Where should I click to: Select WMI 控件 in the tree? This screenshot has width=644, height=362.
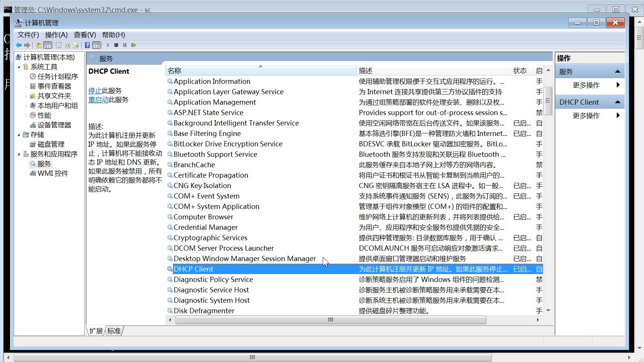(x=53, y=173)
